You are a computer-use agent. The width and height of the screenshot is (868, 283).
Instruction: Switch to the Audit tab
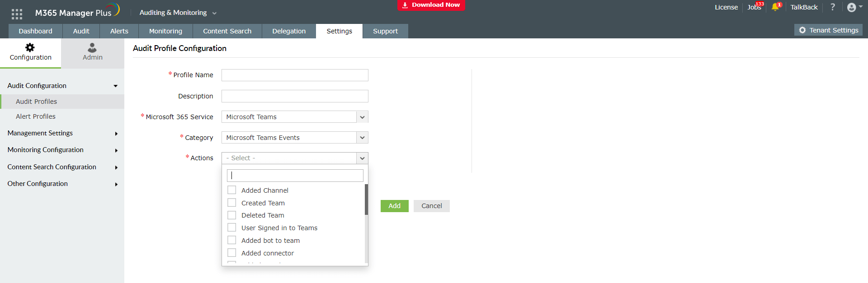coord(81,31)
